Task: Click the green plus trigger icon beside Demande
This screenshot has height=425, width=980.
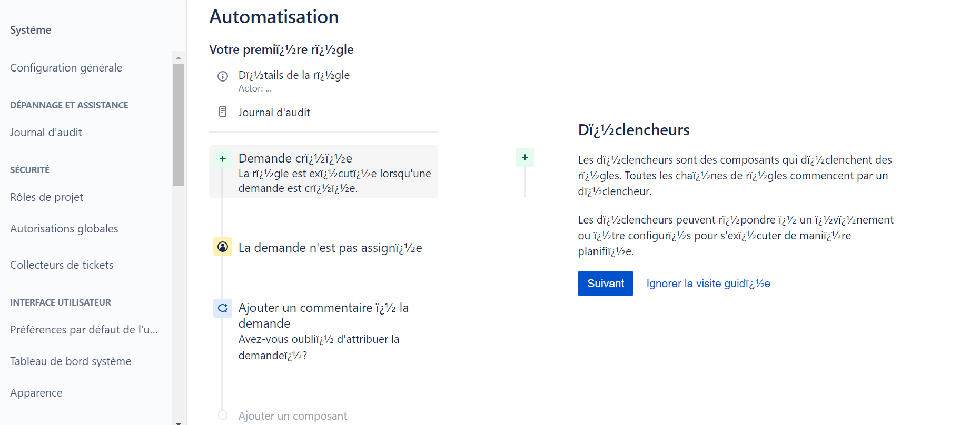Action: [x=223, y=159]
